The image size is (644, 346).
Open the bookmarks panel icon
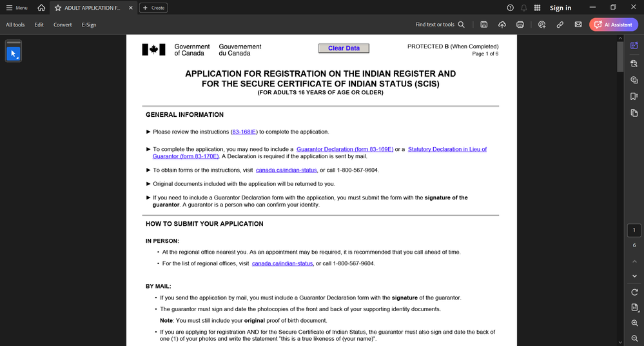[634, 96]
